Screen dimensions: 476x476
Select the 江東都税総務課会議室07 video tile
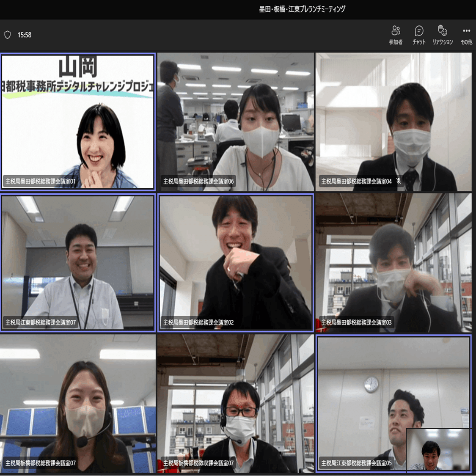click(x=78, y=263)
